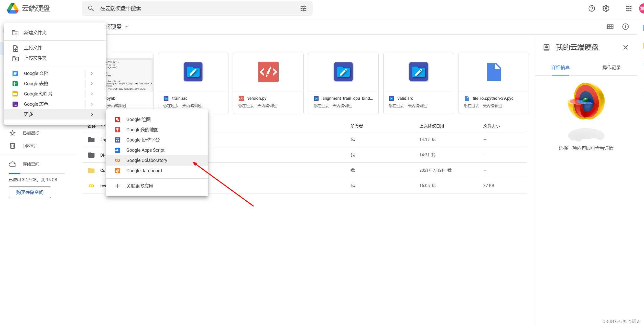
Task: Click 关联更多应用 plus entry
Action: (139, 186)
